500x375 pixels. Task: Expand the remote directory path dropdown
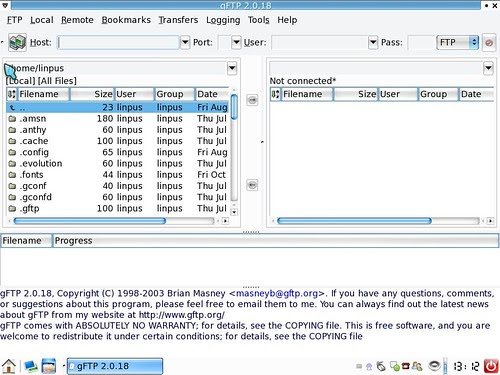click(488, 68)
